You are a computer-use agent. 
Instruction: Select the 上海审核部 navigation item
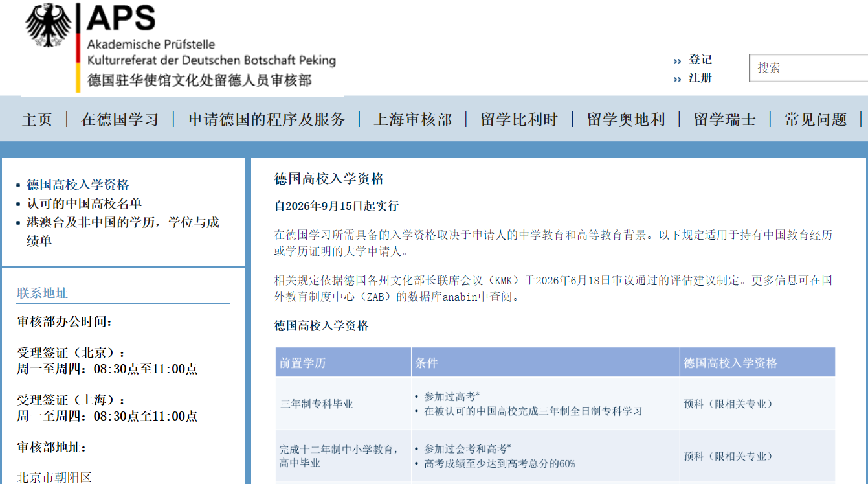pyautogui.click(x=413, y=120)
